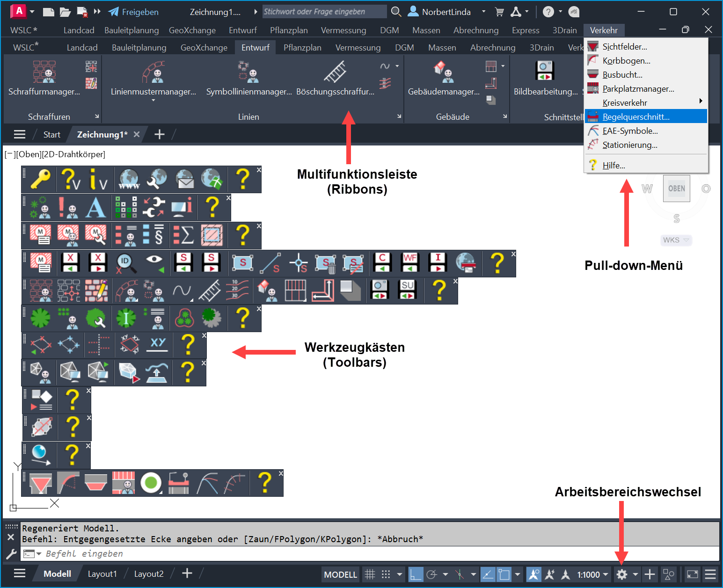Click the XY coordinates toolbar icon
723x588 pixels.
point(158,345)
